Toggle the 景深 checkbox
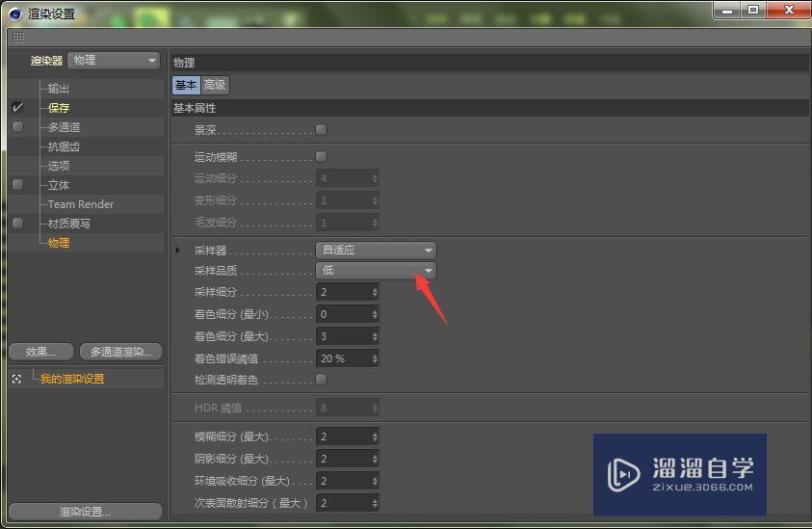The width and height of the screenshot is (812, 529). tap(321, 129)
